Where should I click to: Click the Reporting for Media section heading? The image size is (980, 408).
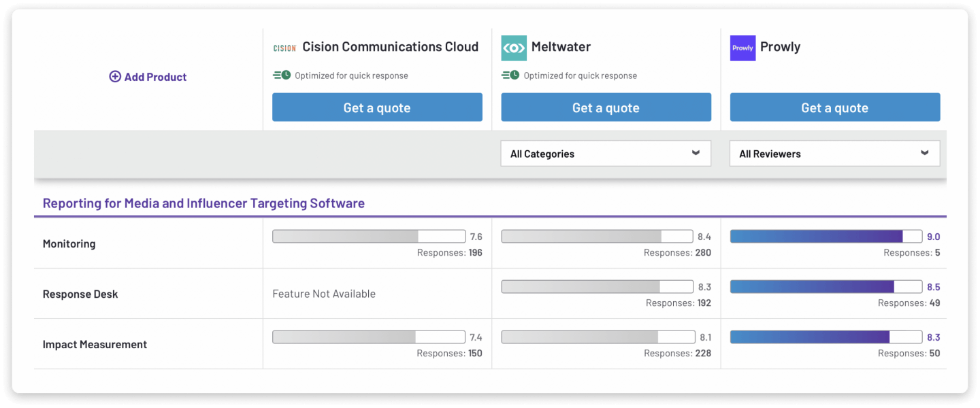[203, 203]
